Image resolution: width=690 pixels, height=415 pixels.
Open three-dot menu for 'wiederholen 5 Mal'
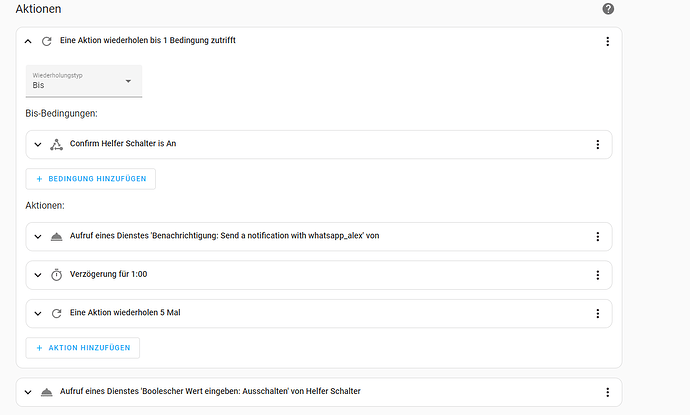(x=597, y=313)
